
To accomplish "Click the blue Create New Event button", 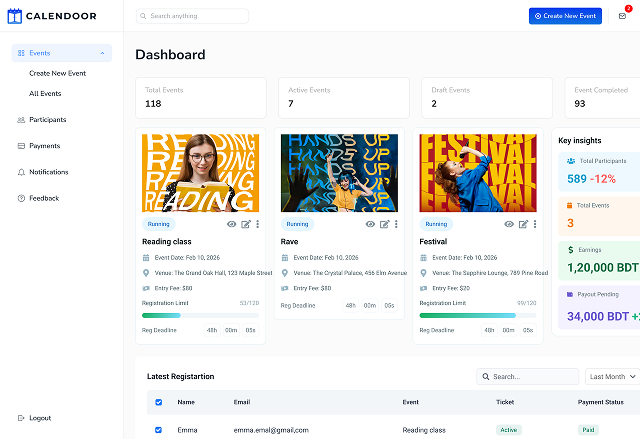I will point(565,16).
